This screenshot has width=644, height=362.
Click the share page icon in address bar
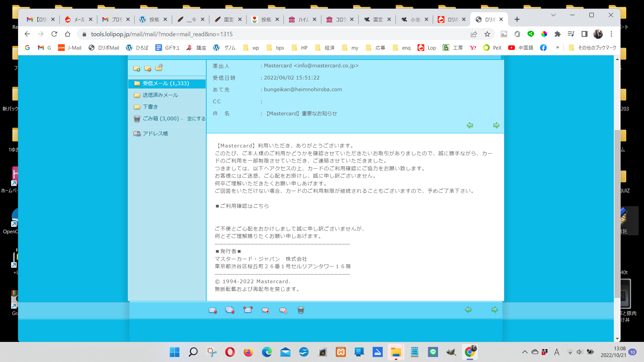pos(474,34)
